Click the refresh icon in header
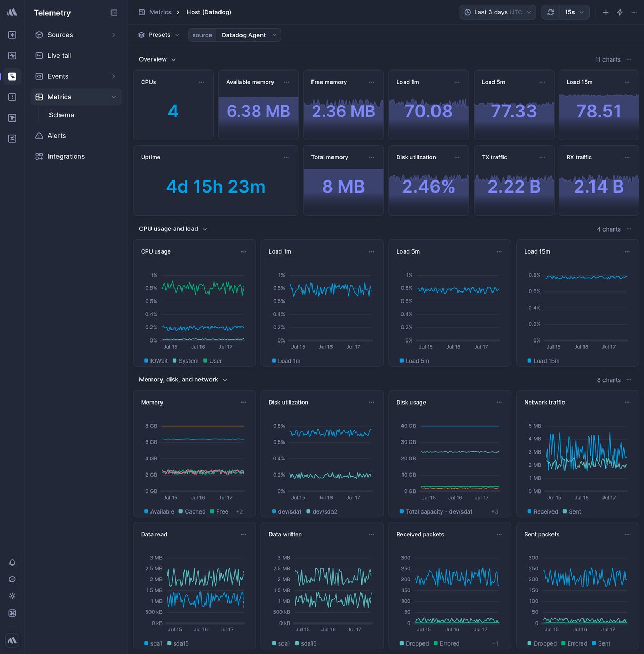 550,12
